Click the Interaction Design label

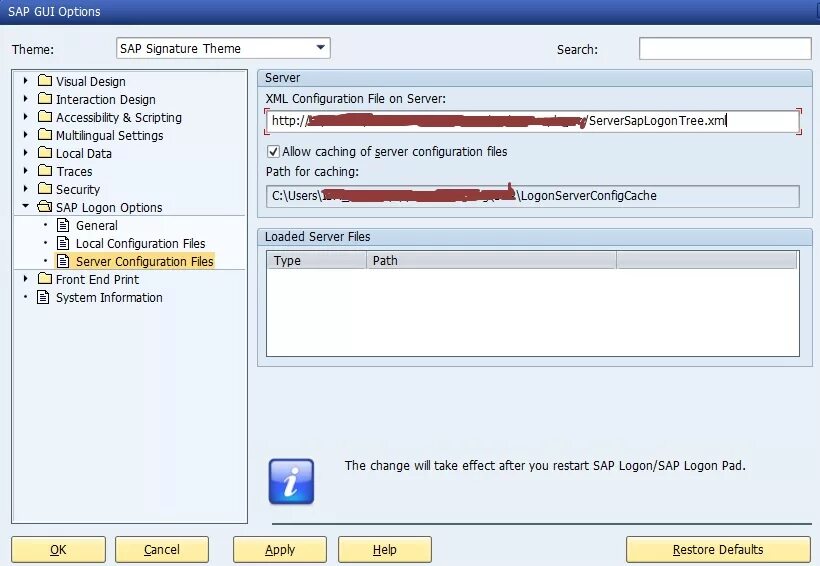click(x=106, y=99)
